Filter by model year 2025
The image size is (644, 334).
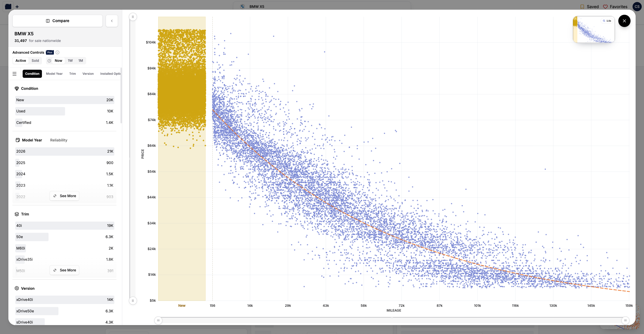click(x=65, y=163)
